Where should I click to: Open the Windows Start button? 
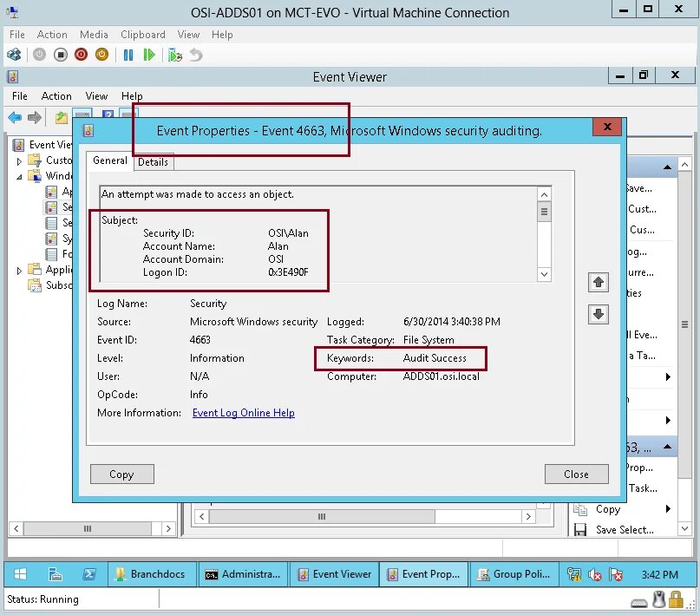point(20,574)
